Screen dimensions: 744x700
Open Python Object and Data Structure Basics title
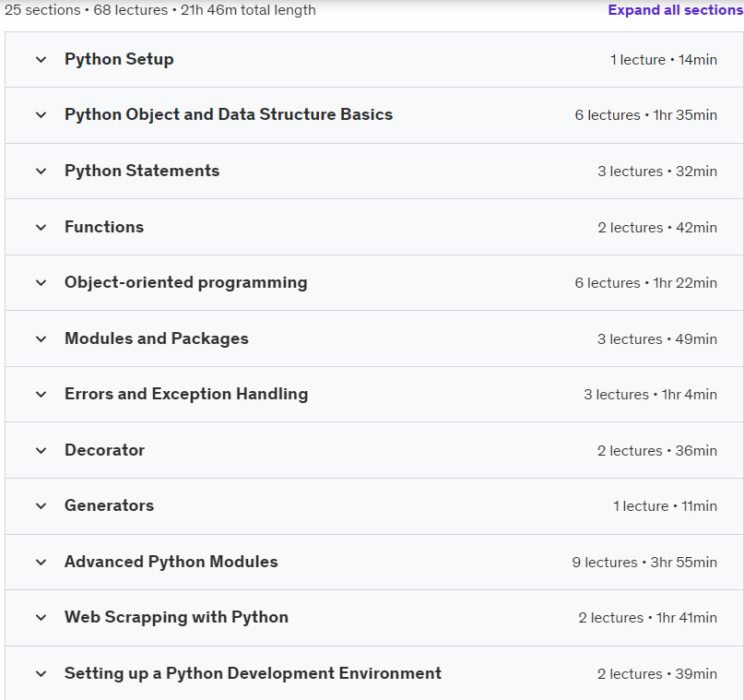[x=229, y=115]
